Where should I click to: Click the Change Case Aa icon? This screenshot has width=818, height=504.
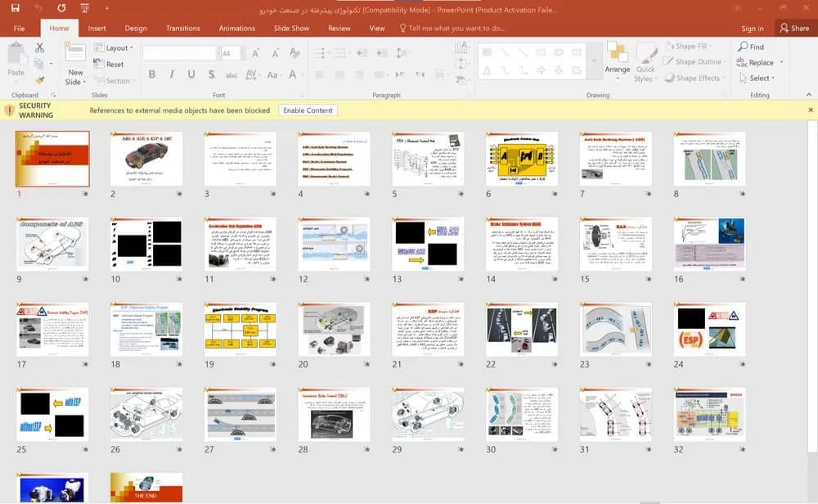tap(272, 74)
